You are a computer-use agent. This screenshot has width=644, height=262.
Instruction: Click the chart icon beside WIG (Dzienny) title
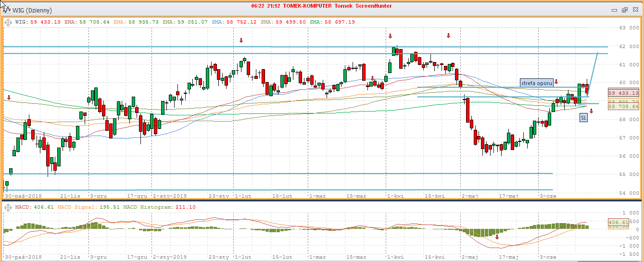[7, 10]
